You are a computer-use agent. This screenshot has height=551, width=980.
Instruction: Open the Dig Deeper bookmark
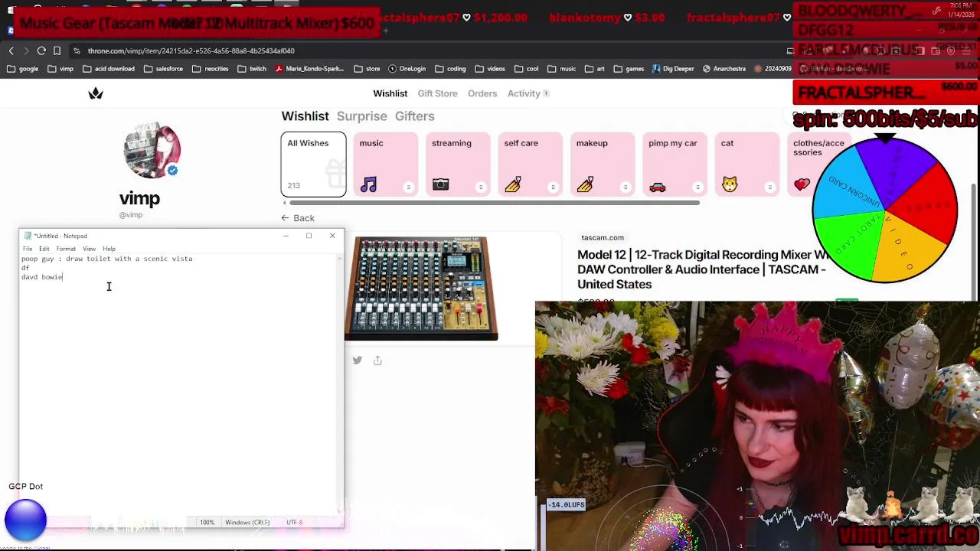(673, 69)
